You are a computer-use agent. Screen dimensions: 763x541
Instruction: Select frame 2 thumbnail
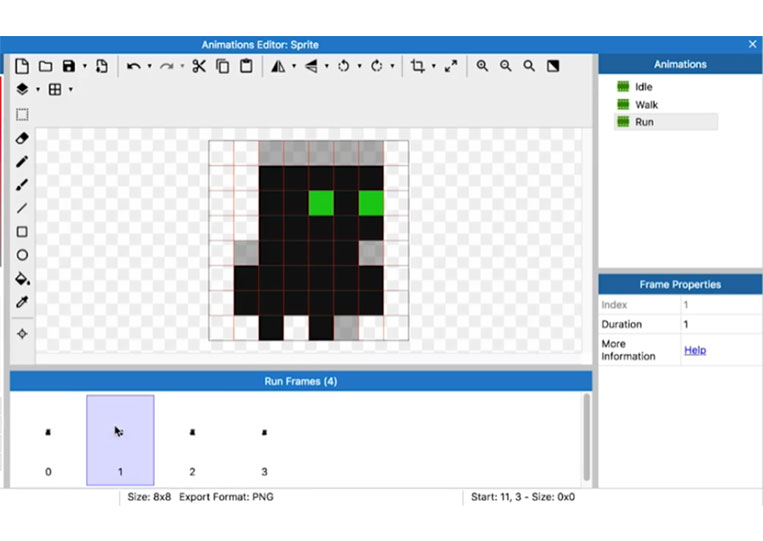coord(192,440)
